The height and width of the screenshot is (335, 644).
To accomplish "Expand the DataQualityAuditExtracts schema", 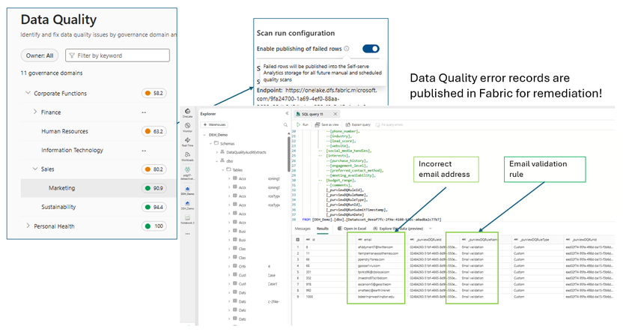I will [x=217, y=152].
